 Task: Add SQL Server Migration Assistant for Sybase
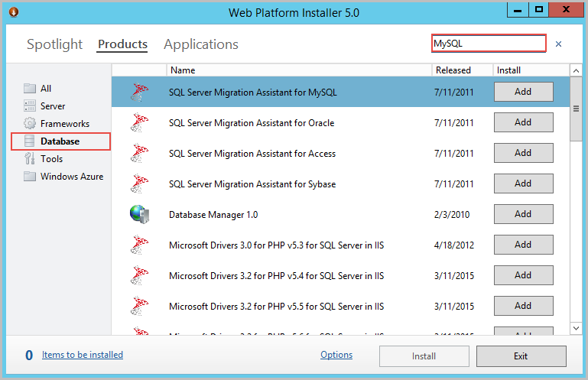coord(523,184)
